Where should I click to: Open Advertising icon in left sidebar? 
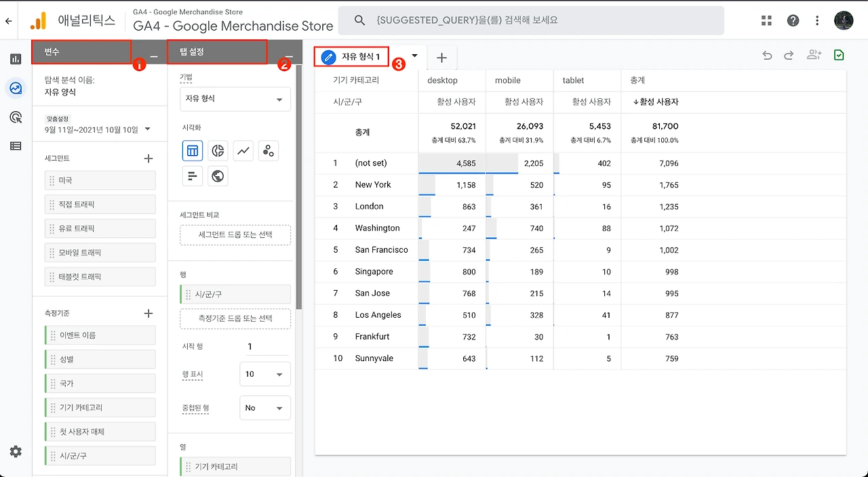pyautogui.click(x=16, y=117)
